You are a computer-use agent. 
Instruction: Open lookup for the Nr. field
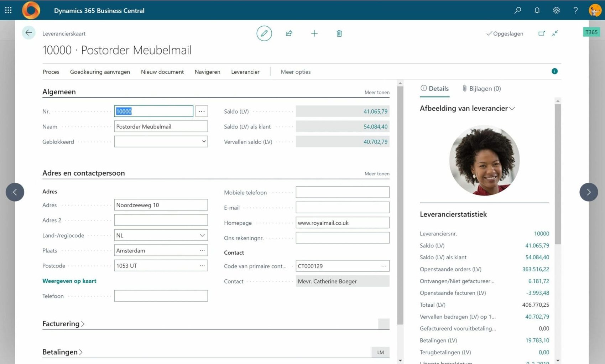(x=202, y=111)
